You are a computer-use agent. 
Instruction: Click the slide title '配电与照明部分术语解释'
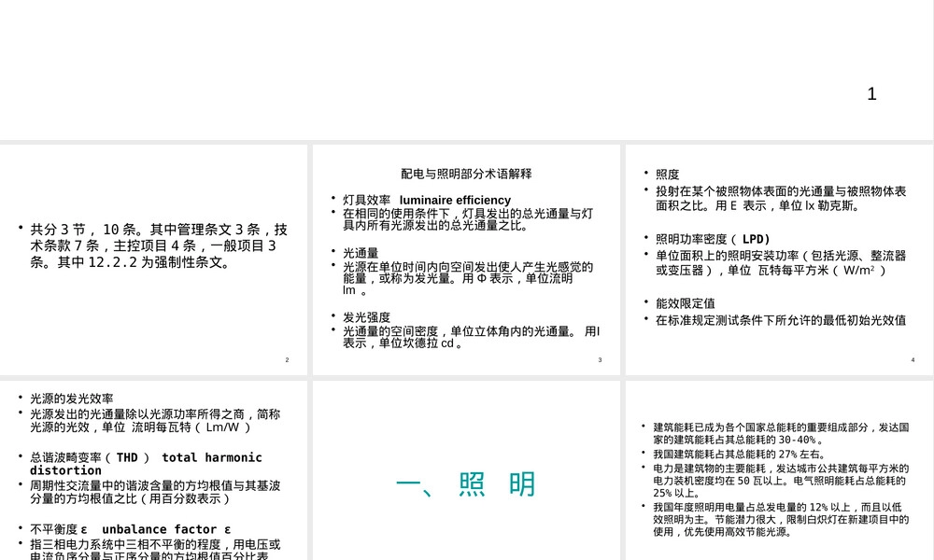click(x=466, y=174)
